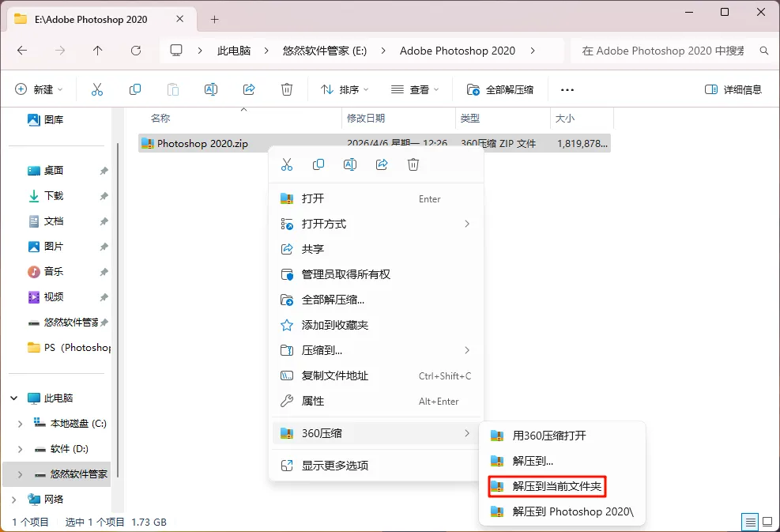Go up one folder level
Viewport: 780px width, 532px height.
click(97, 51)
